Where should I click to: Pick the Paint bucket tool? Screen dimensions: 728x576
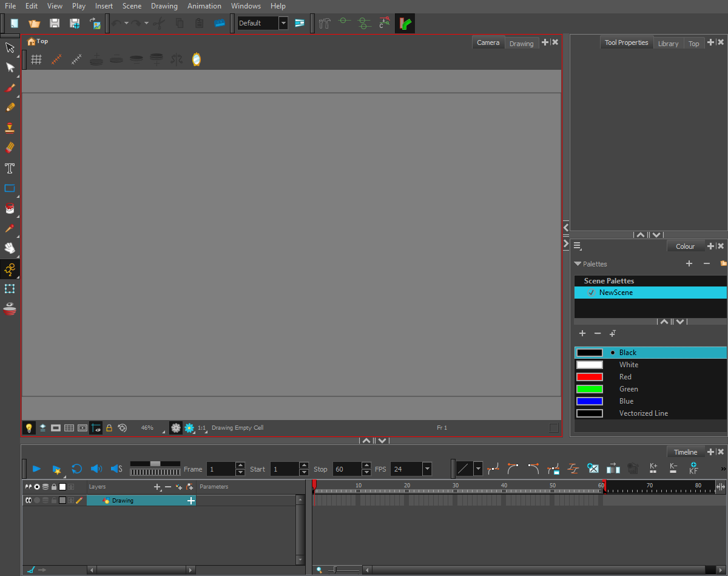pyautogui.click(x=10, y=208)
